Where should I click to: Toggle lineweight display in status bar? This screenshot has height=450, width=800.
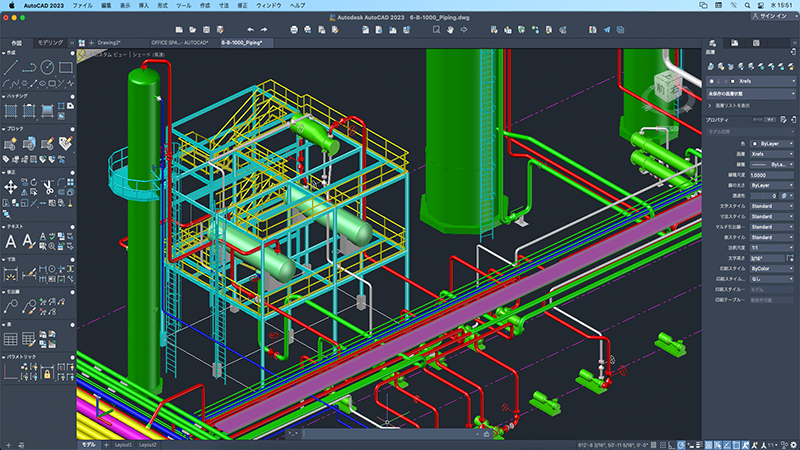click(x=699, y=445)
